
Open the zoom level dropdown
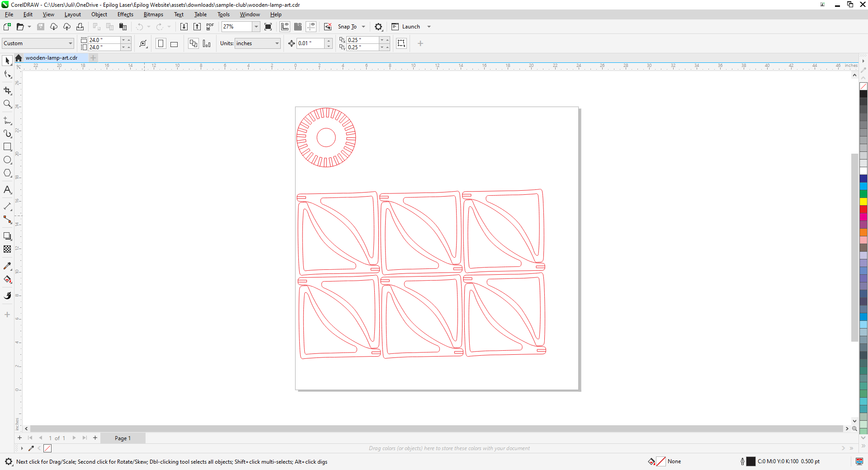coord(256,27)
